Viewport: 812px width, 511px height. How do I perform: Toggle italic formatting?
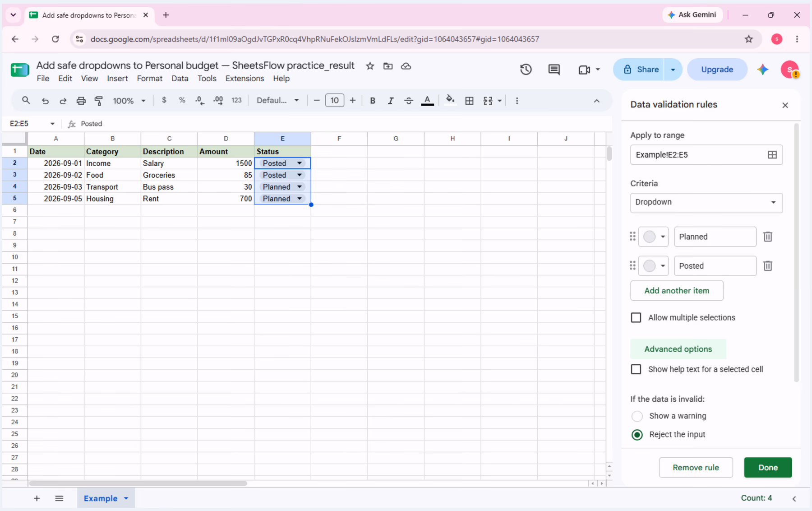coord(391,101)
